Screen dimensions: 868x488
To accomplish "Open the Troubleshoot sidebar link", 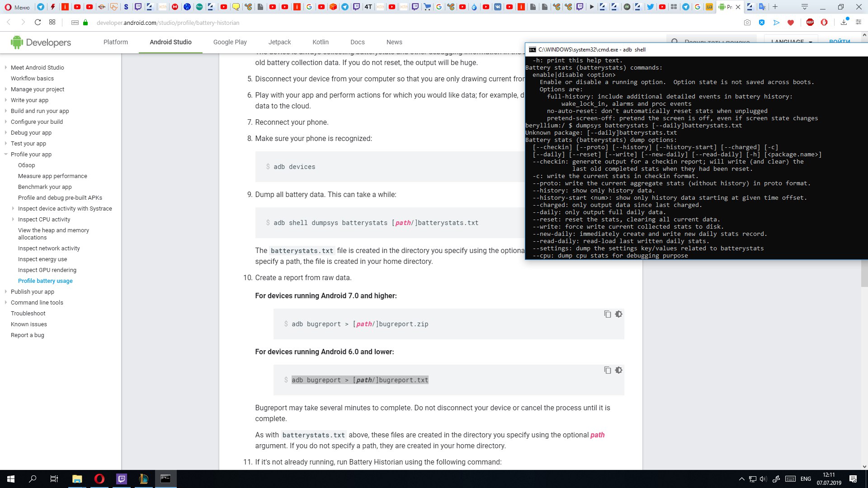I will pyautogui.click(x=28, y=313).
